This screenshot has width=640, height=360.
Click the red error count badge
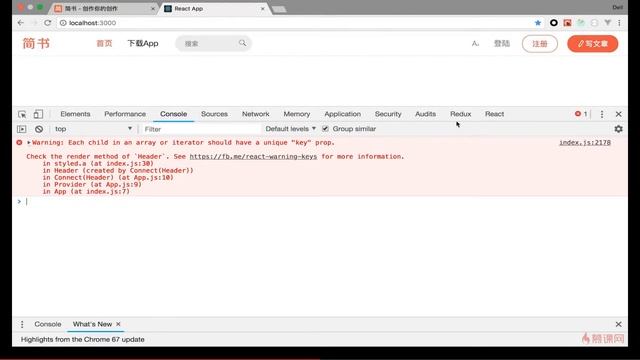click(x=581, y=114)
